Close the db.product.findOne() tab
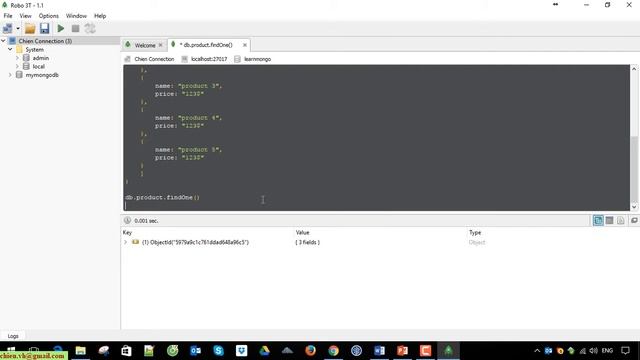This screenshot has height=360, width=640. pos(244,45)
